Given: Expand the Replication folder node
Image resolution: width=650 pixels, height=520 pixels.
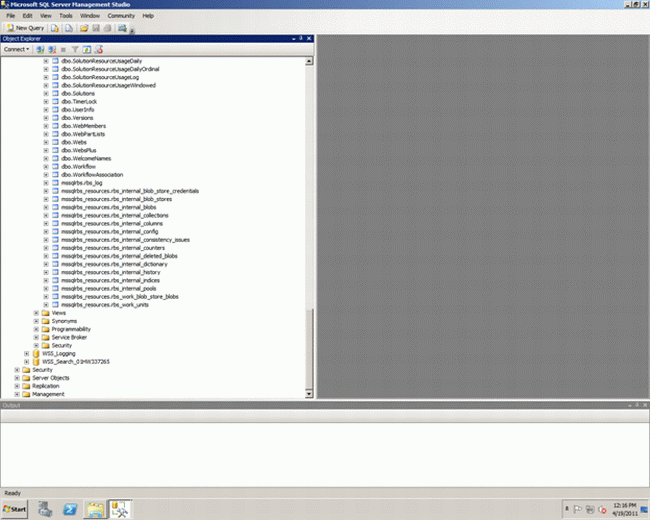Looking at the screenshot, I should click(x=17, y=386).
